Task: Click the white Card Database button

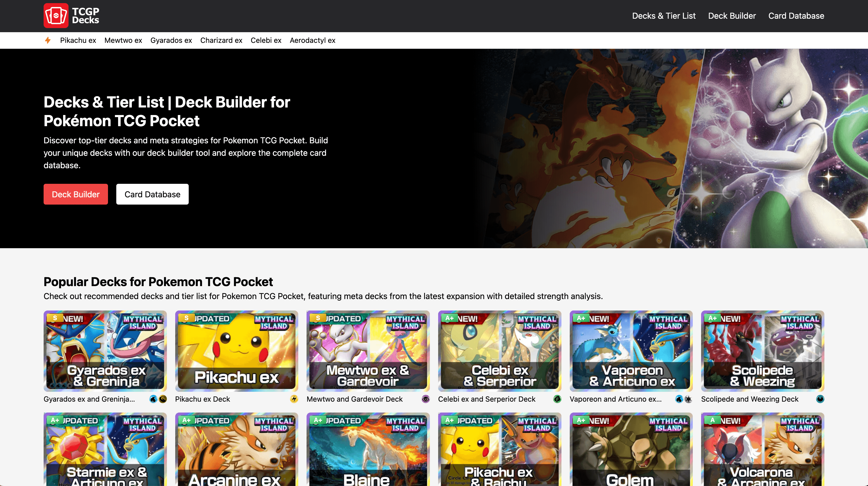Action: tap(152, 194)
